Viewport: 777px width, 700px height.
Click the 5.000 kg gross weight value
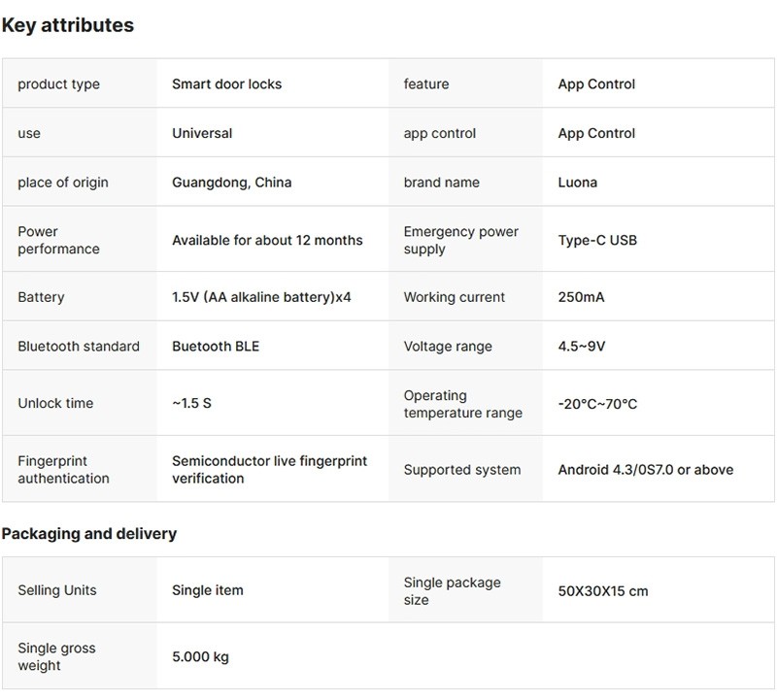200,657
